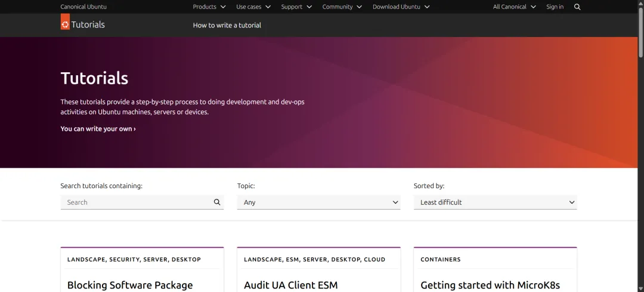The image size is (644, 292).
Task: Follow the You can write your own link
Action: (x=98, y=129)
